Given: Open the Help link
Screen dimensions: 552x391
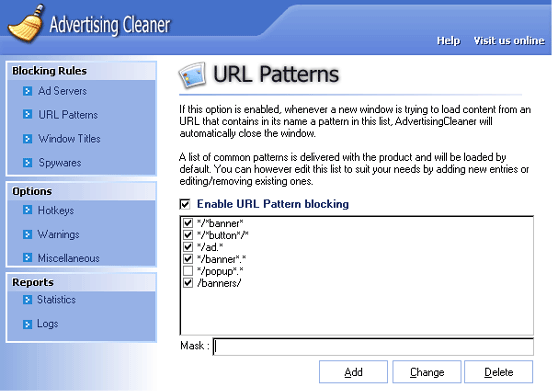Looking at the screenshot, I should (448, 40).
